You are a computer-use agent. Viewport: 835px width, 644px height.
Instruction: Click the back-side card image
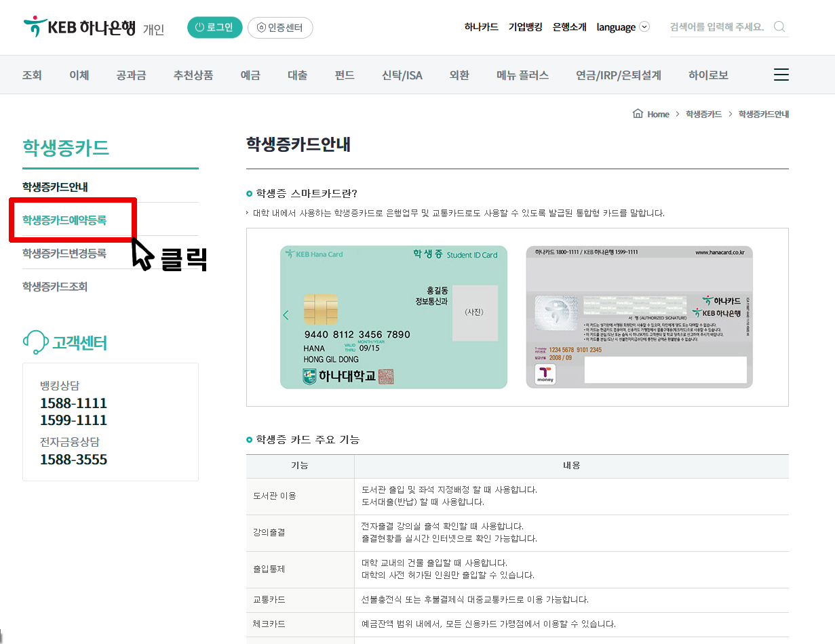[639, 317]
